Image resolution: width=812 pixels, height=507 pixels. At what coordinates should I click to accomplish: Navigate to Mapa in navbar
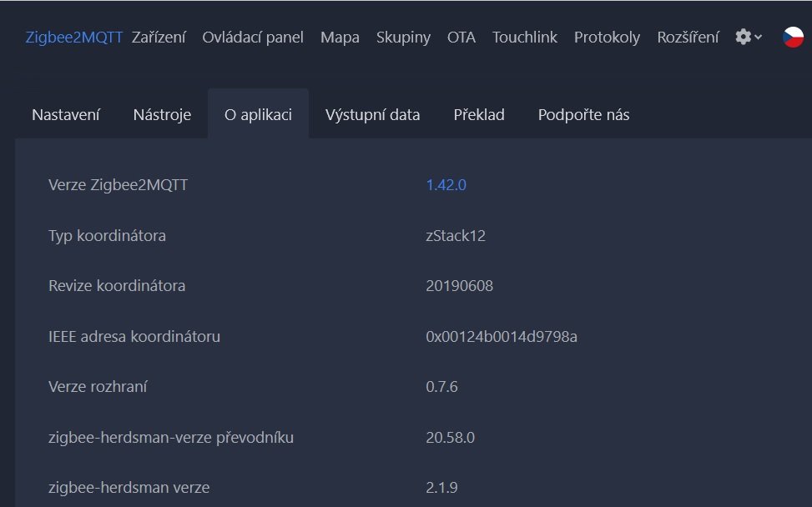click(340, 38)
